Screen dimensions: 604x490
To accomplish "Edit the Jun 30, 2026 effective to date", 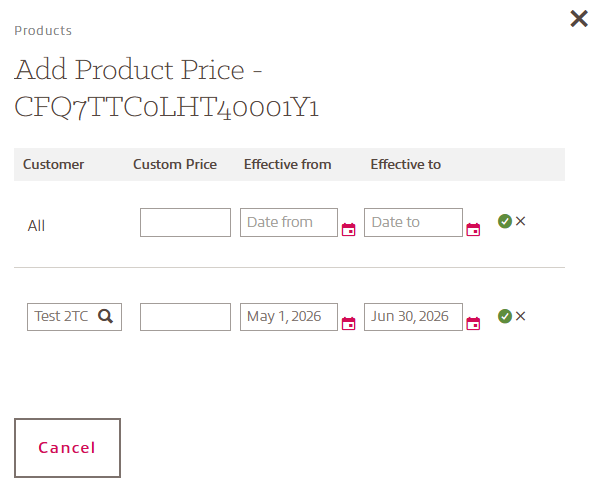I will click(412, 317).
